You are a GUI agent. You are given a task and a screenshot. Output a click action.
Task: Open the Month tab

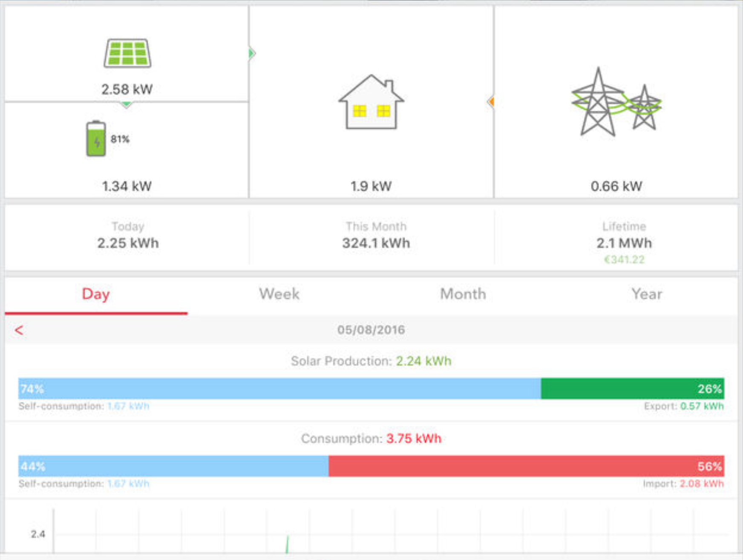tap(463, 294)
